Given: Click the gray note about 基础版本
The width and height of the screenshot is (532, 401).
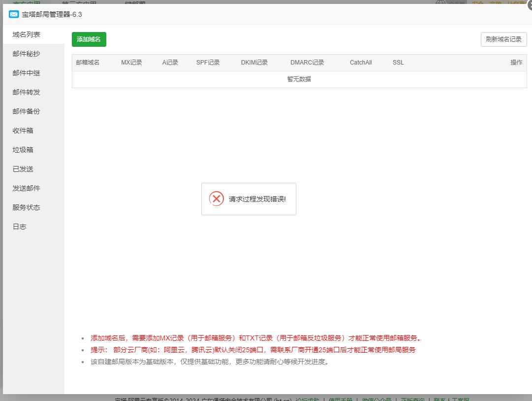Looking at the screenshot, I should (210, 362).
